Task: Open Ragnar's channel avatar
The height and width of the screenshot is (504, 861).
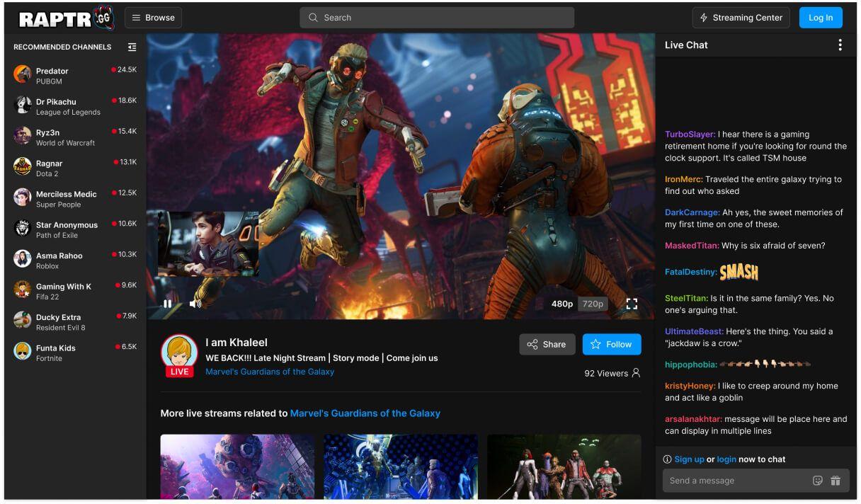Action: click(x=23, y=167)
